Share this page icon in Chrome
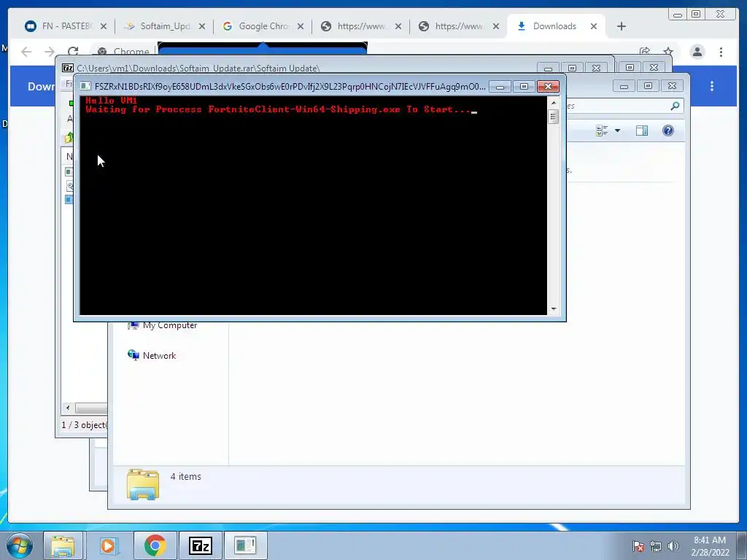The width and height of the screenshot is (747, 560). [x=645, y=52]
